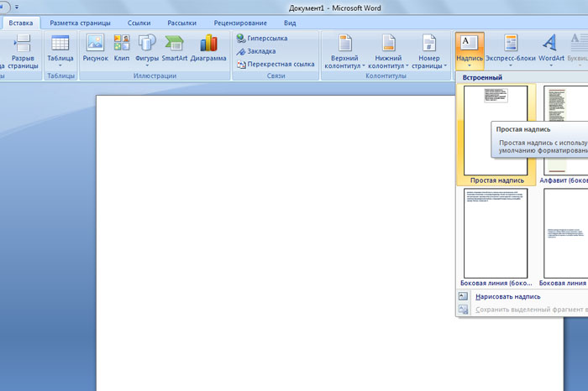Screen dimensions: 588x391
Task: Insert a SmartArt graphic
Action: pos(175,48)
